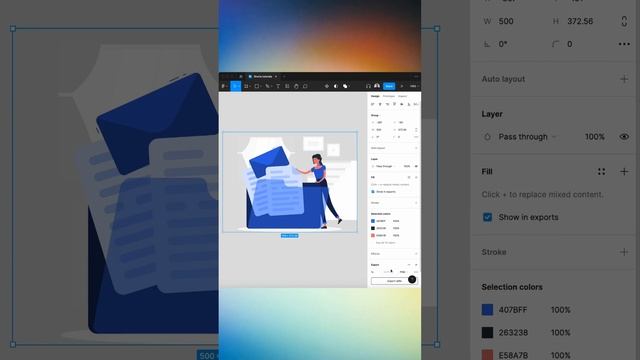Click the constrain proportions icon beside H 372.56
The image size is (640, 360).
click(624, 21)
